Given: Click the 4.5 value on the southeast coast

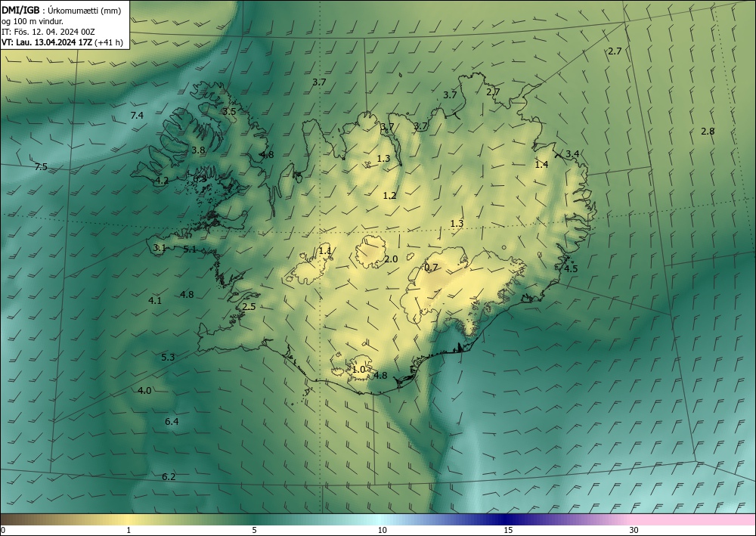Looking at the screenshot, I should tap(571, 269).
